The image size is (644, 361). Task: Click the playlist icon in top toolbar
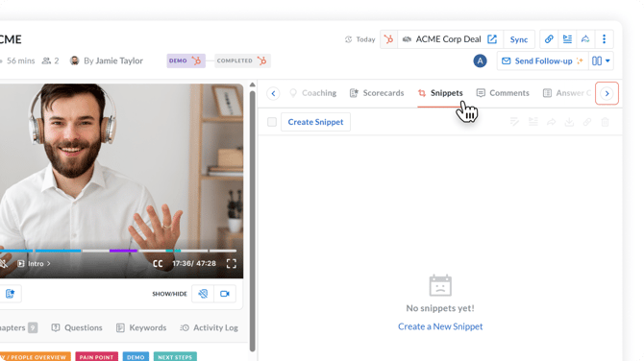pos(567,39)
